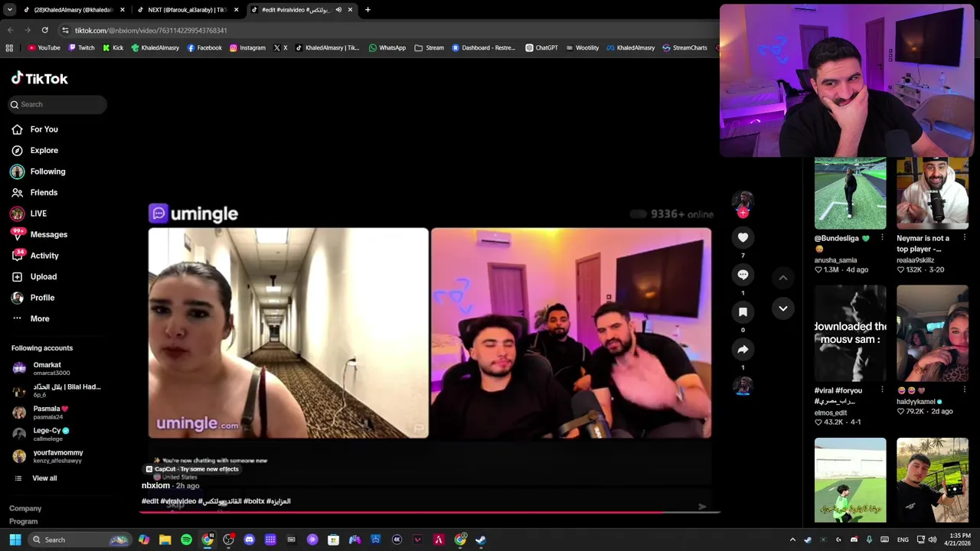Open the elmos_edit video thumbnail
Screen dimensions: 980x551
[850, 333]
